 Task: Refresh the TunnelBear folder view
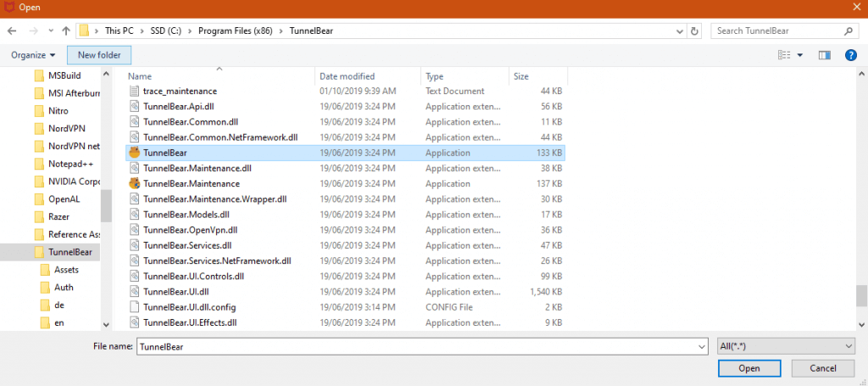pyautogui.click(x=694, y=31)
